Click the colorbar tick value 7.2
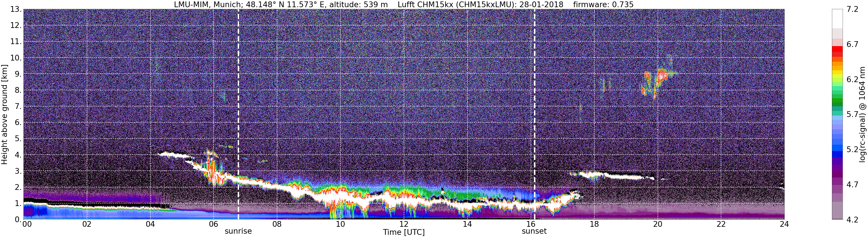 tap(852, 10)
